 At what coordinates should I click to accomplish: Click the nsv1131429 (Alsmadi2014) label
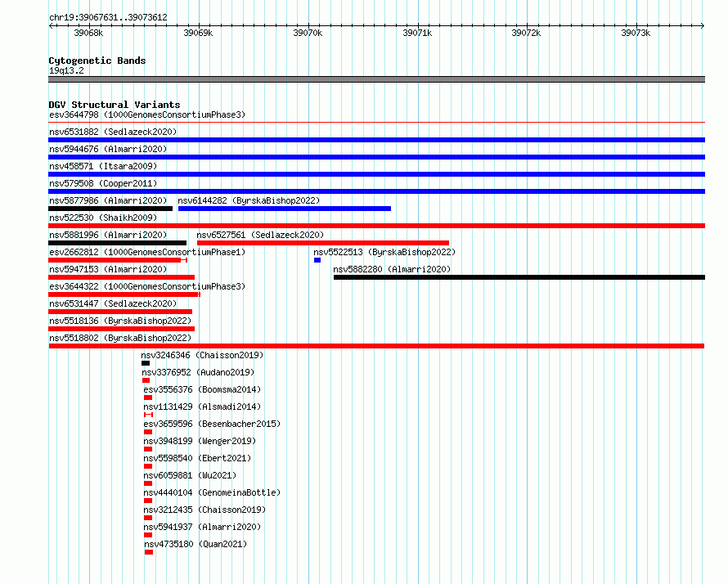click(202, 407)
